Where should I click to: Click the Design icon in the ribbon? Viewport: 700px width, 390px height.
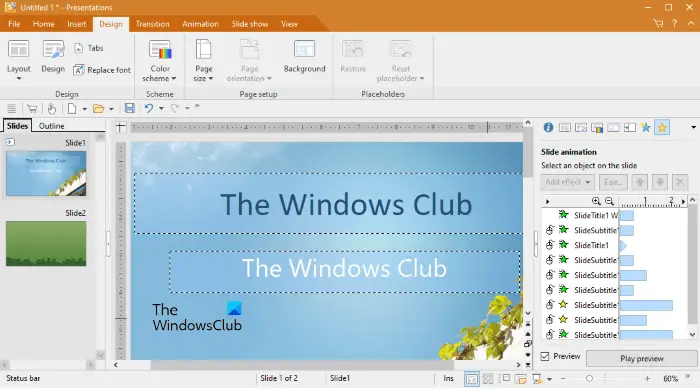tap(53, 56)
